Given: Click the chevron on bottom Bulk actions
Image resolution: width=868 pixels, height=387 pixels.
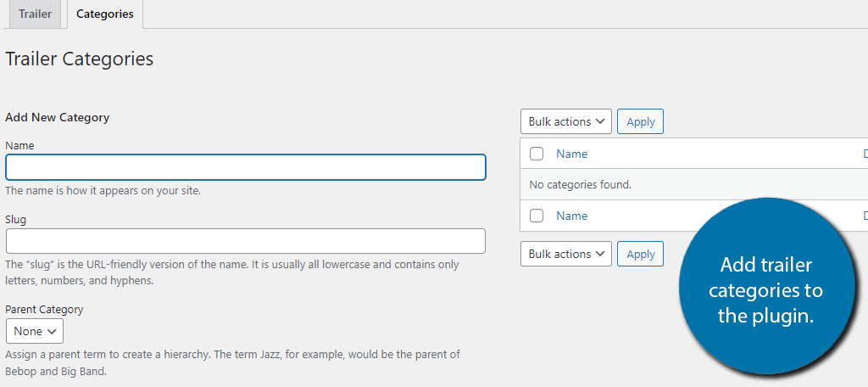Looking at the screenshot, I should tap(599, 255).
